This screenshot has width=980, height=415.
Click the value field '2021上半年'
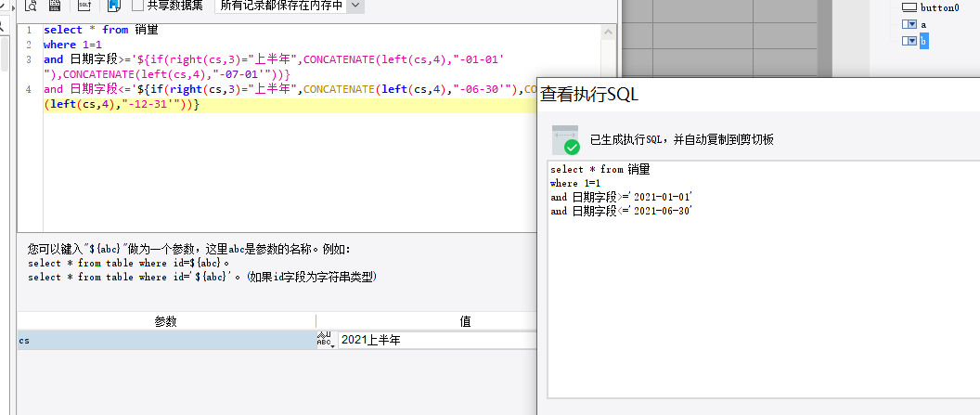(437, 341)
